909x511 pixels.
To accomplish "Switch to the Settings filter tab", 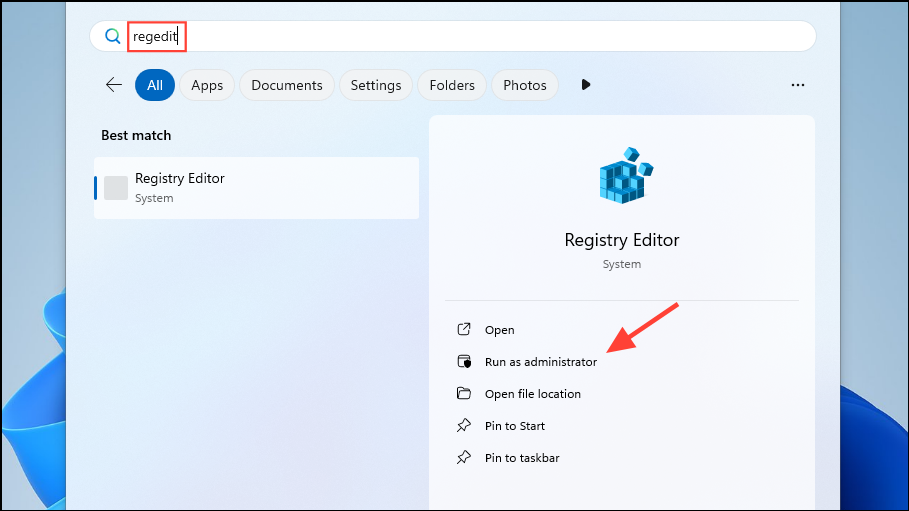I will [x=376, y=85].
